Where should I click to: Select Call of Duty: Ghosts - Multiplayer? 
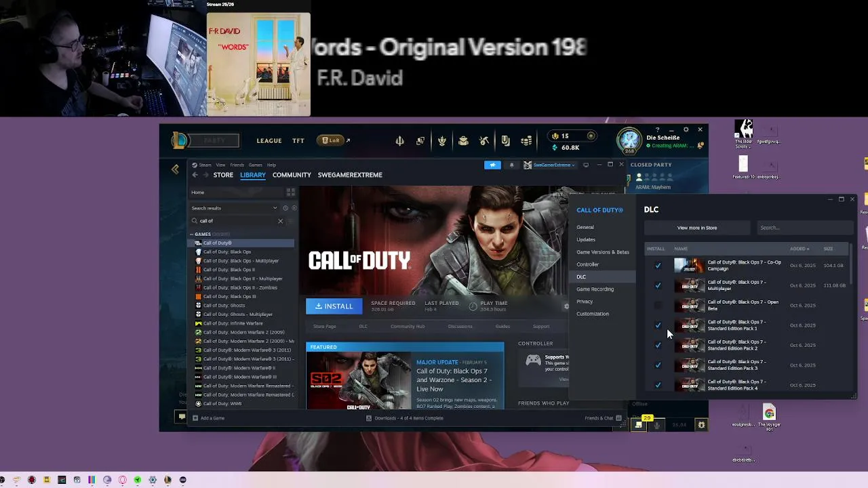click(237, 314)
